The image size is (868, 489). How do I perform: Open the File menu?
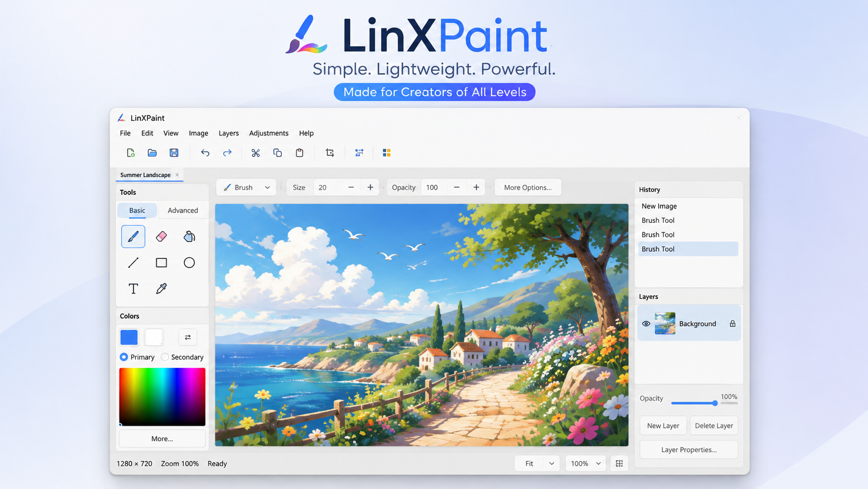tap(125, 133)
